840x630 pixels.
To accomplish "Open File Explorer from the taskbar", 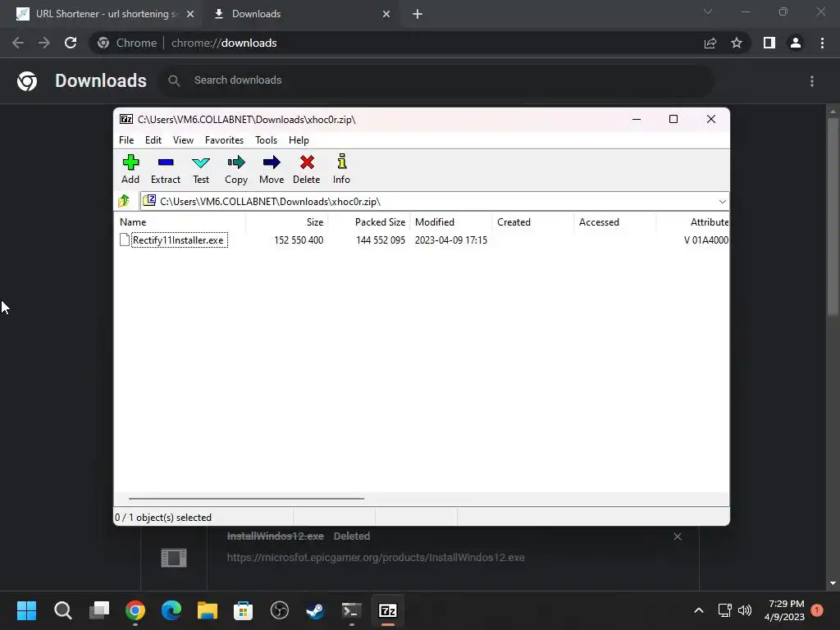I will 208,610.
